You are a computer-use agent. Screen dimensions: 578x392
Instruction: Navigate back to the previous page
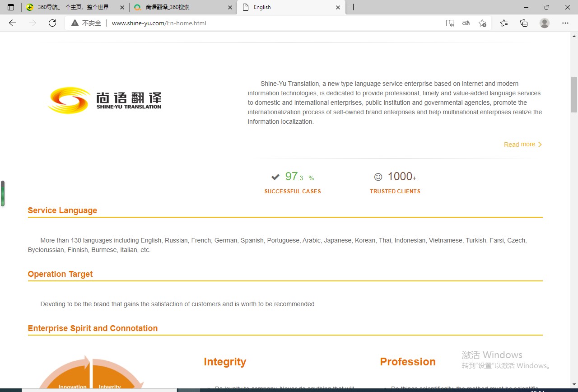(12, 23)
